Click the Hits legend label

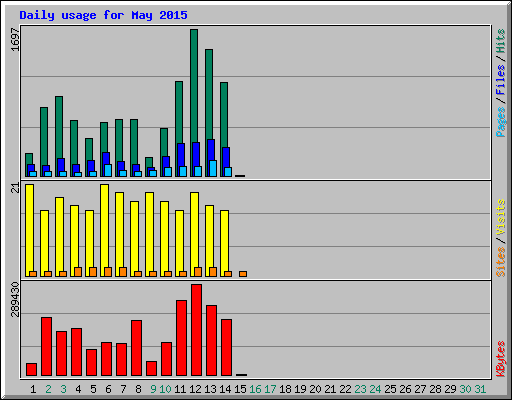pyautogui.click(x=501, y=41)
